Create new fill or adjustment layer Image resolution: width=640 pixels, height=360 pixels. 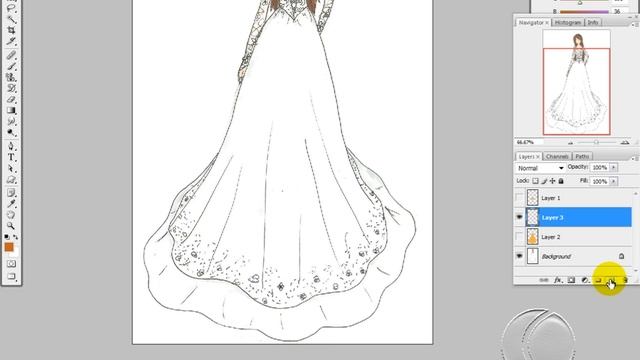click(584, 280)
